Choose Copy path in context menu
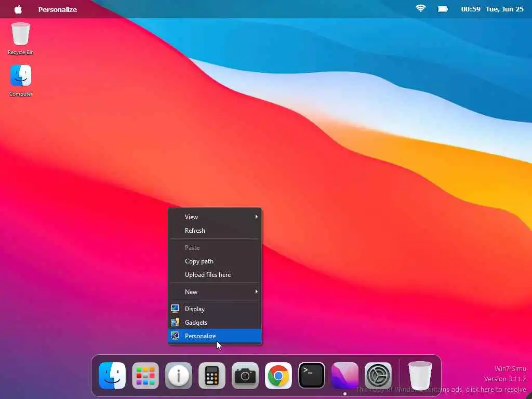Screen dimensions: 532x399 [x=215, y=261]
